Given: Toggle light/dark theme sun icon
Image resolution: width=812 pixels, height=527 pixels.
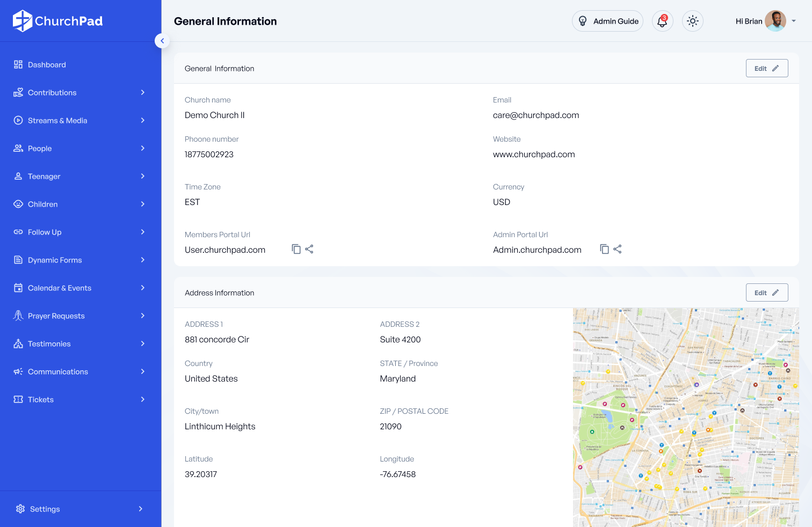Looking at the screenshot, I should tap(692, 21).
